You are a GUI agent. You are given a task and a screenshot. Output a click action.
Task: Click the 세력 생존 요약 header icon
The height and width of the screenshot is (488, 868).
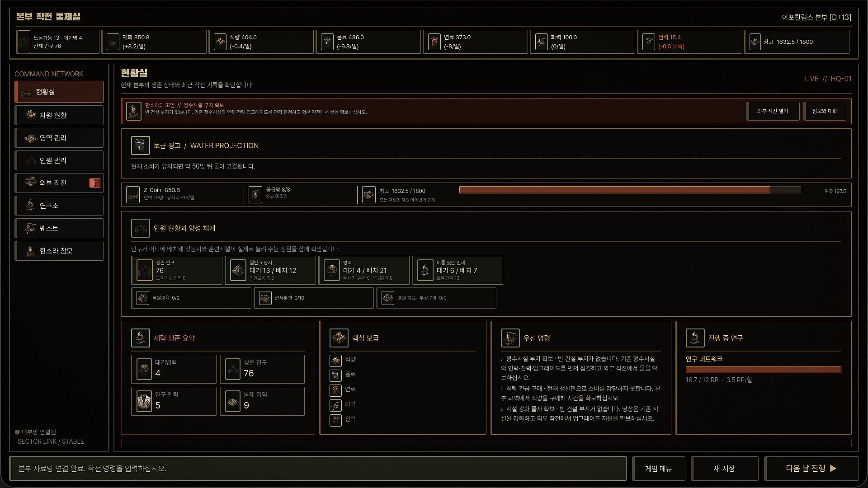[140, 338]
